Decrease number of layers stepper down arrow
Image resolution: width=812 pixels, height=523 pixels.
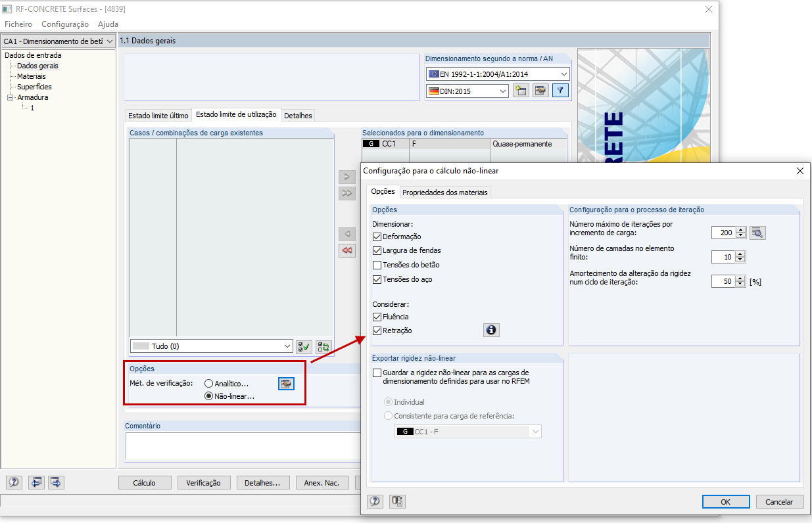[742, 260]
